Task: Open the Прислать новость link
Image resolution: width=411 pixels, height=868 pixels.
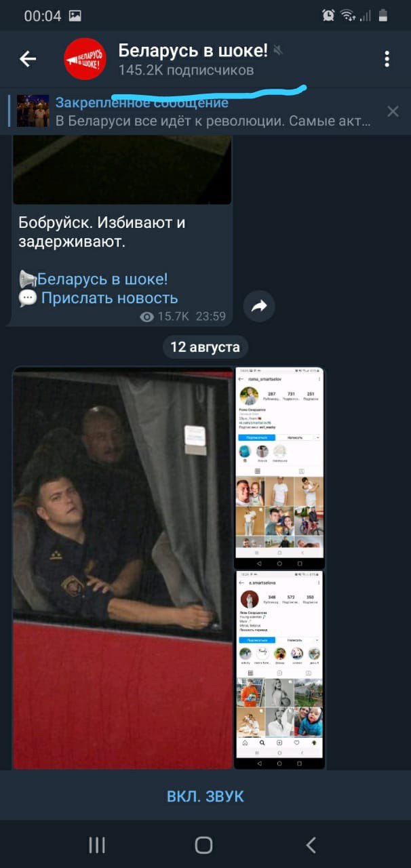Action: pyautogui.click(x=98, y=298)
